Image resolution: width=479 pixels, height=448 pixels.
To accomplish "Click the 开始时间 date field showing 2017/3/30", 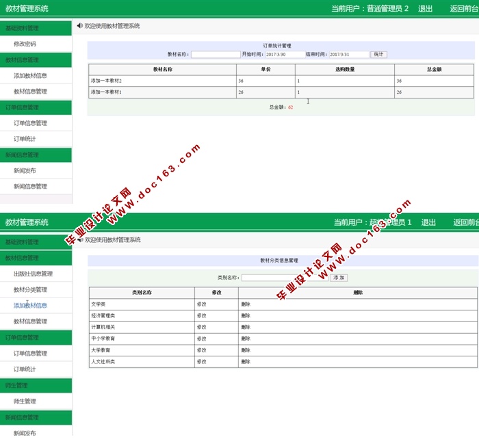I will click(285, 54).
